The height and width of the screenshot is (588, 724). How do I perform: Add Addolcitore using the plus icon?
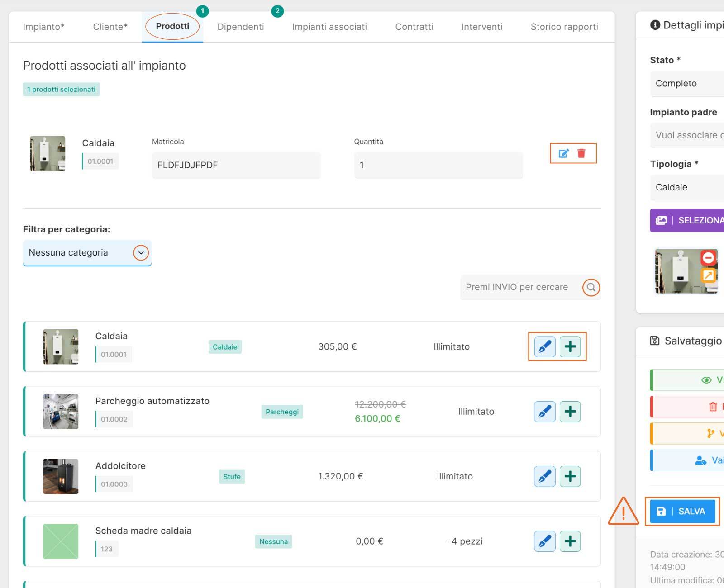(570, 476)
